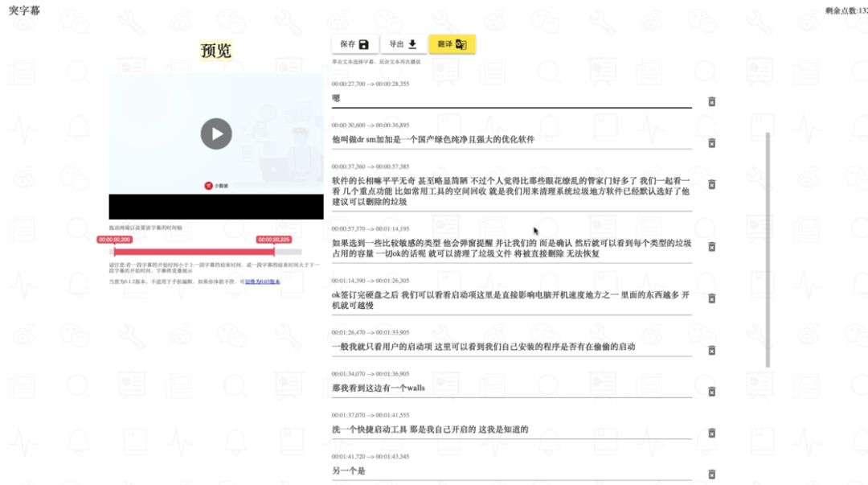Click the timestamp 00:01:41,720 --> 00:01:43,345
The height and width of the screenshot is (485, 868).
371,456
